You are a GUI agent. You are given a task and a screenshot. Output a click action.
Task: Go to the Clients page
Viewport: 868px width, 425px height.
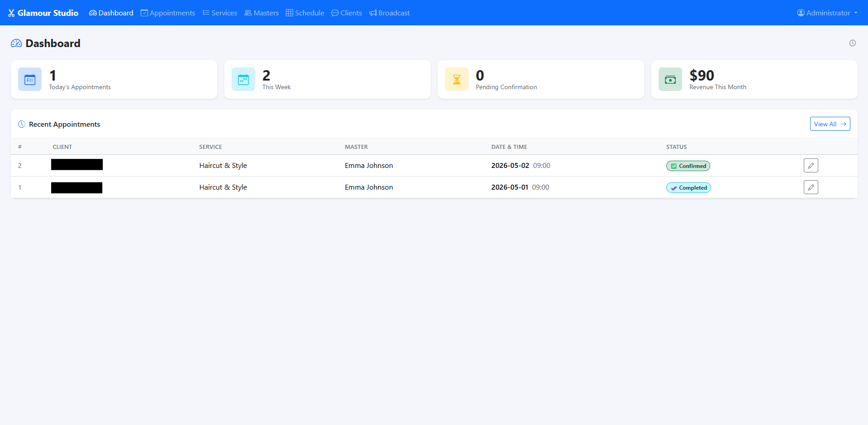tap(346, 13)
